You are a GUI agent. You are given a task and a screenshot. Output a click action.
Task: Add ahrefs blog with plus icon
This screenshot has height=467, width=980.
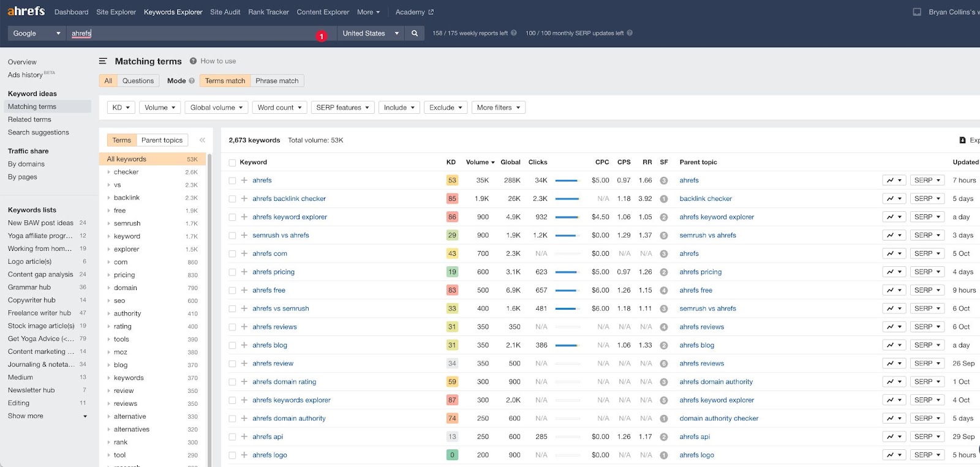244,345
